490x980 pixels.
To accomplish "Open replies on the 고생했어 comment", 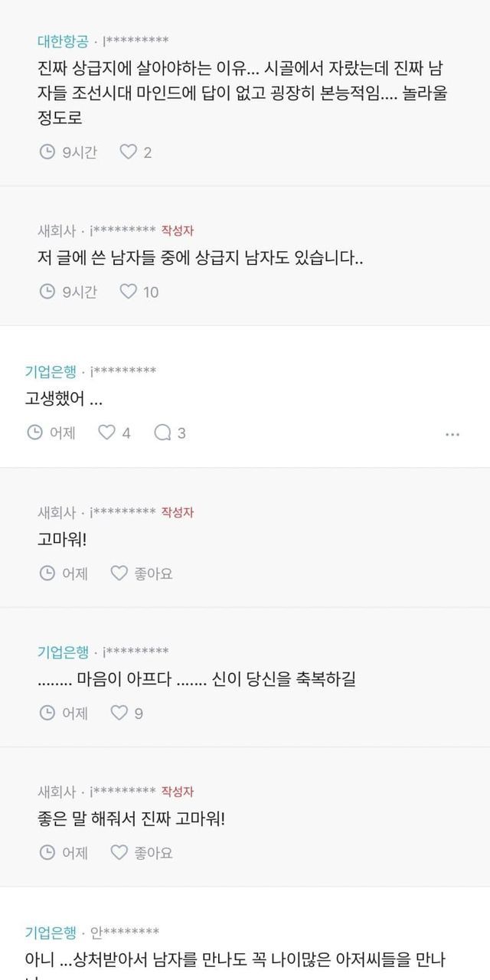I will pyautogui.click(x=162, y=433).
